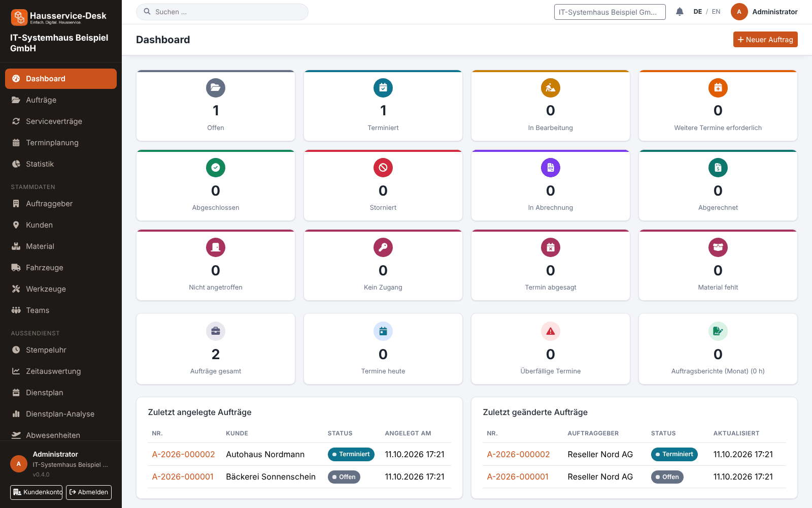Viewport: 812px width, 508px height.
Task: Go to Aufträge in the sidebar
Action: 61,100
